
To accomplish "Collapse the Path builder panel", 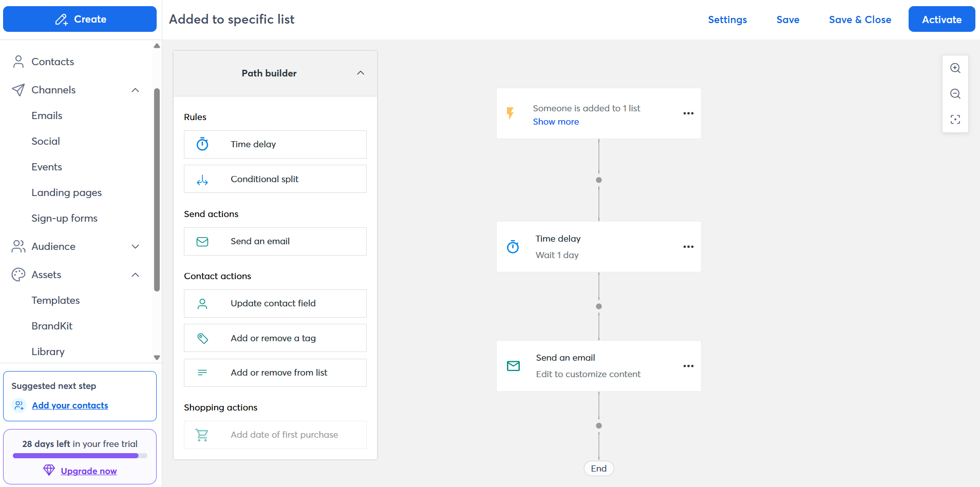I will pos(361,73).
